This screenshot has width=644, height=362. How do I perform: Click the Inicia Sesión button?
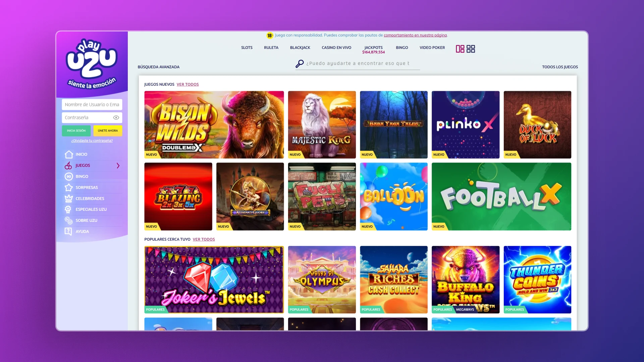tap(76, 131)
